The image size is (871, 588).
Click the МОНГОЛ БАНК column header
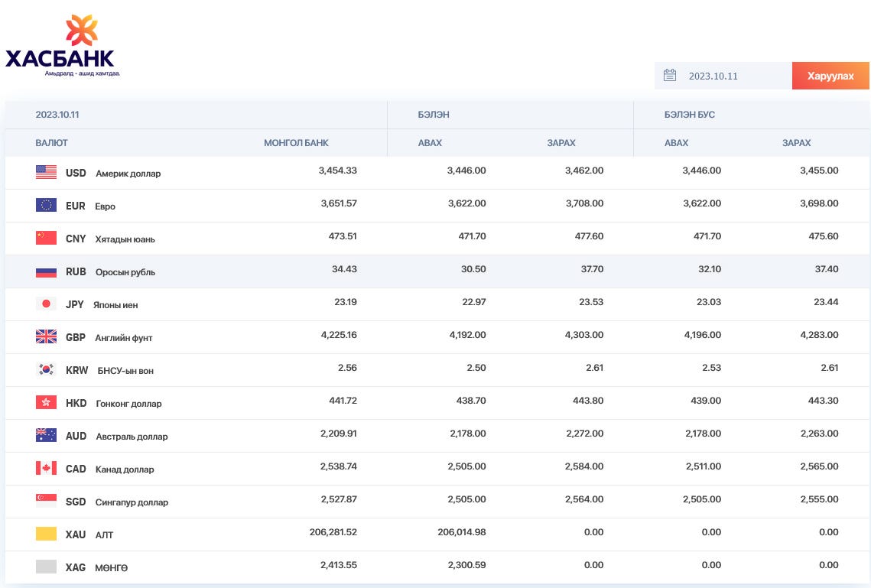pos(296,143)
